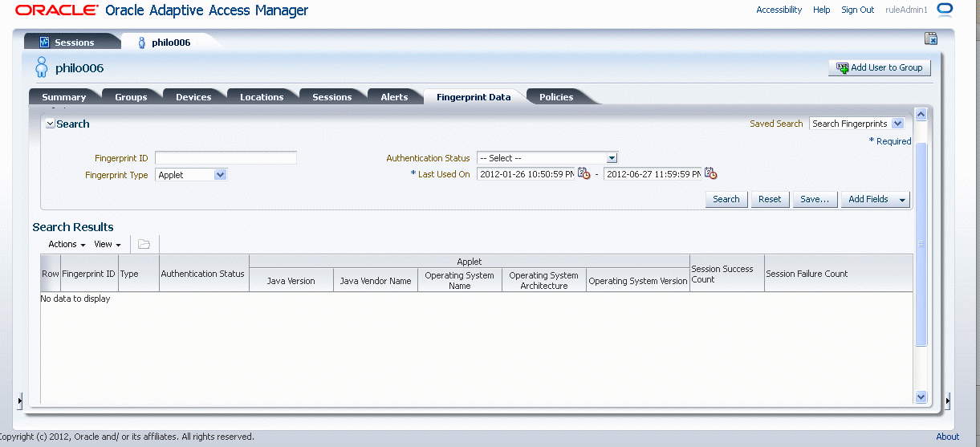Click the Java Version column header
The image size is (980, 447).
pos(291,281)
